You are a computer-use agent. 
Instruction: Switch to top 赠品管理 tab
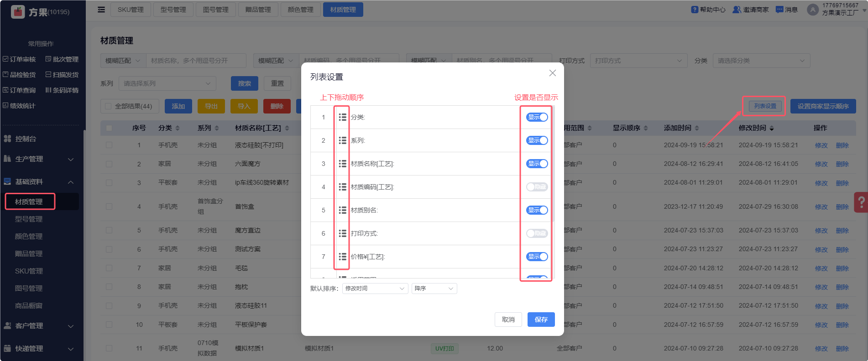(258, 10)
